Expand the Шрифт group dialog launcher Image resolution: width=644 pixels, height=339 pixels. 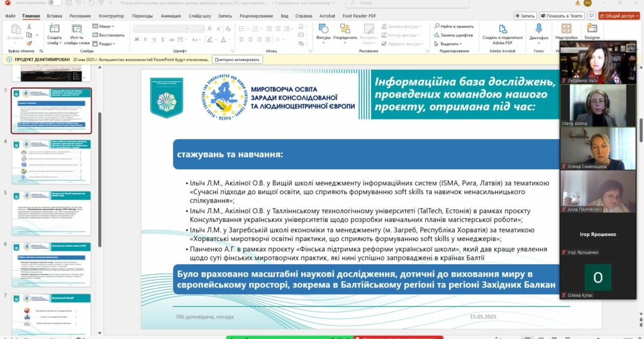233,51
